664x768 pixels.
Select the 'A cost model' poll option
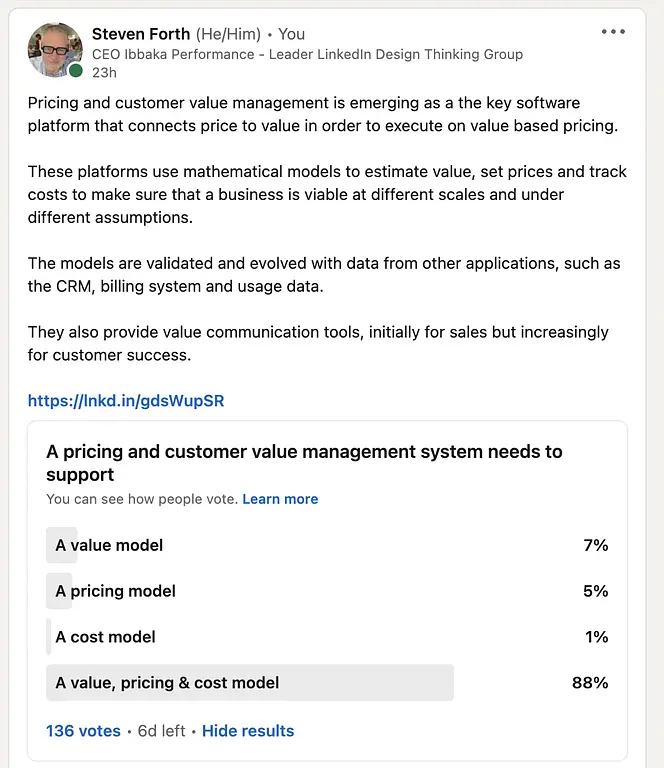327,637
